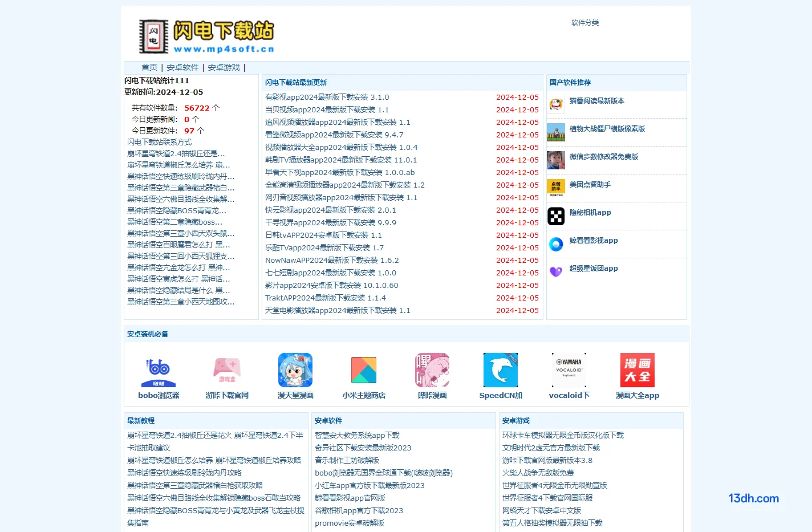Click 小米主题商店 label under icon
Viewport: 812px width, 532px height.
tap(364, 395)
